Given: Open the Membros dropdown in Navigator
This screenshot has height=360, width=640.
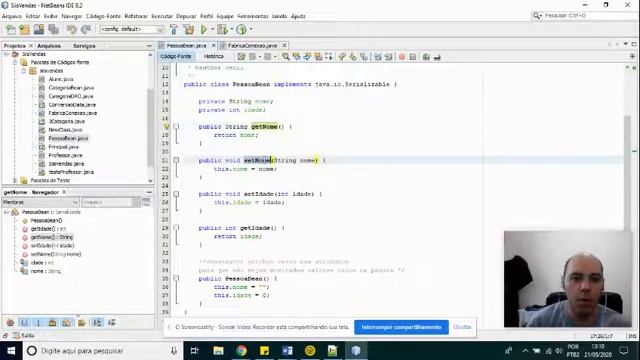Looking at the screenshot, I should click(x=40, y=202).
